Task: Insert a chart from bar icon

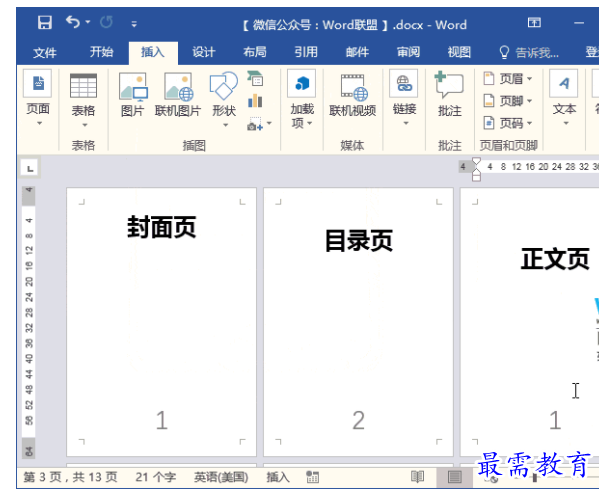Action: pos(255,101)
